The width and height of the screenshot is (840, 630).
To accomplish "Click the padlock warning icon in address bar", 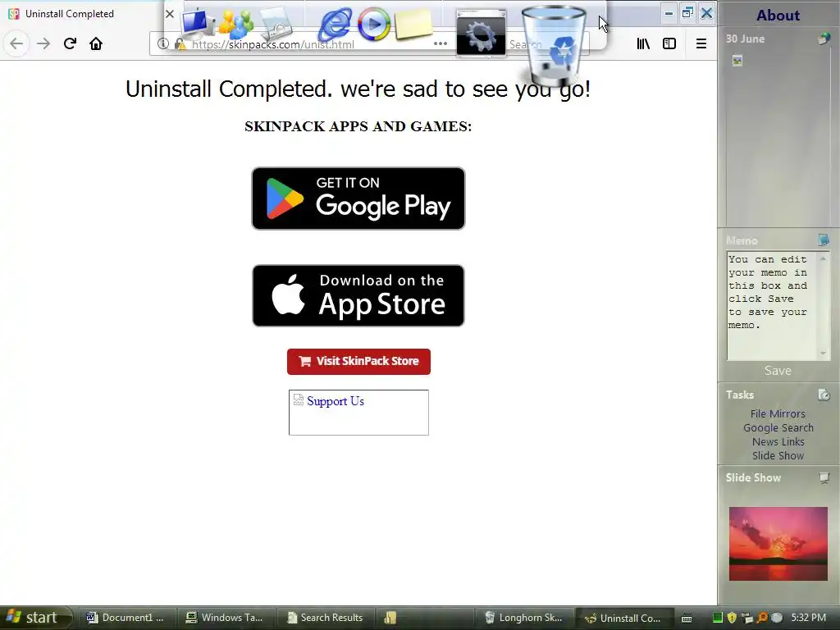I will [180, 44].
